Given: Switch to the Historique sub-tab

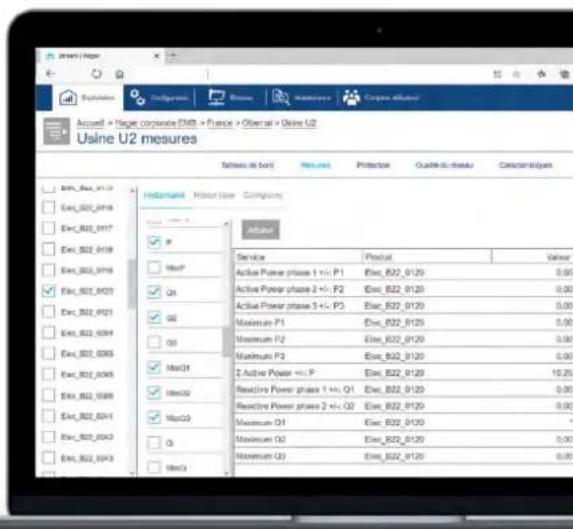Looking at the screenshot, I should coord(214,195).
